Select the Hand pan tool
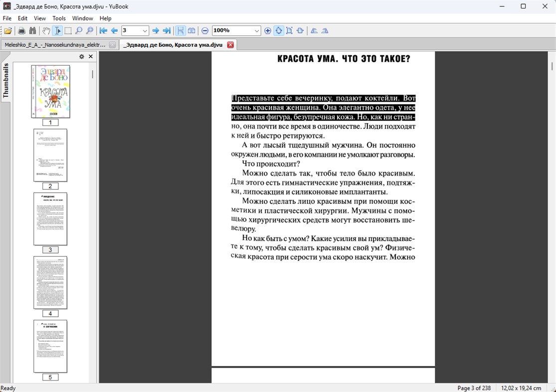Viewport: 556px width, 392px height. (46, 31)
